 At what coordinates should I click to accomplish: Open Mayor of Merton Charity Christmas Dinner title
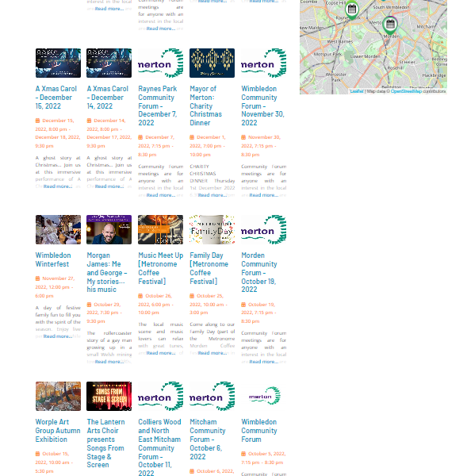[205, 106]
